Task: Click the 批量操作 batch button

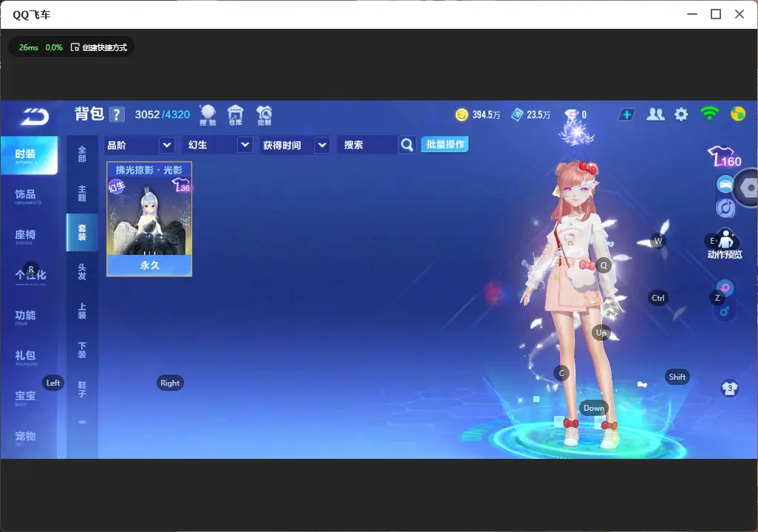Action: pos(445,145)
